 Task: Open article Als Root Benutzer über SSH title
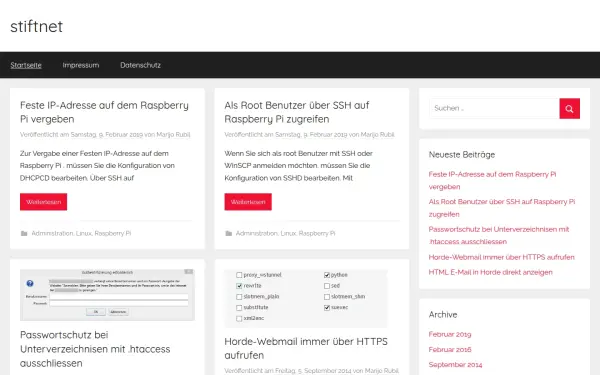[x=297, y=112]
